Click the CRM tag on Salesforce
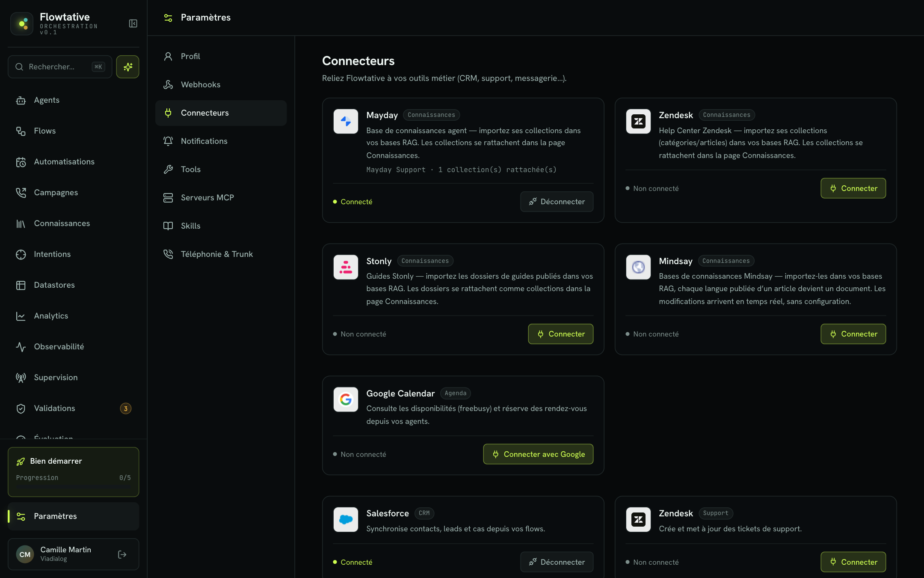Screen dimensions: 924x578 (424, 513)
